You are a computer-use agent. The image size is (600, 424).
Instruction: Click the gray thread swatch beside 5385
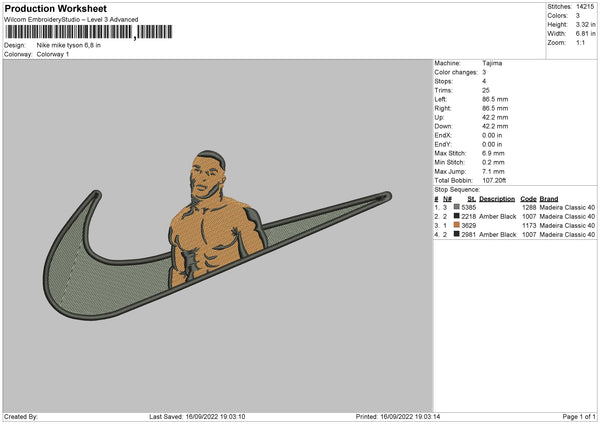tap(457, 207)
